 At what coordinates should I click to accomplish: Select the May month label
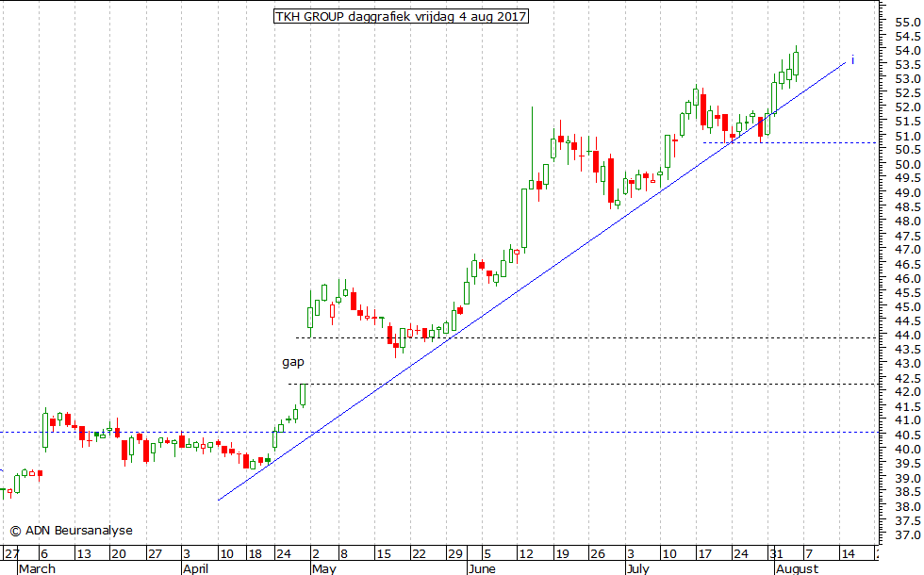pos(324,568)
